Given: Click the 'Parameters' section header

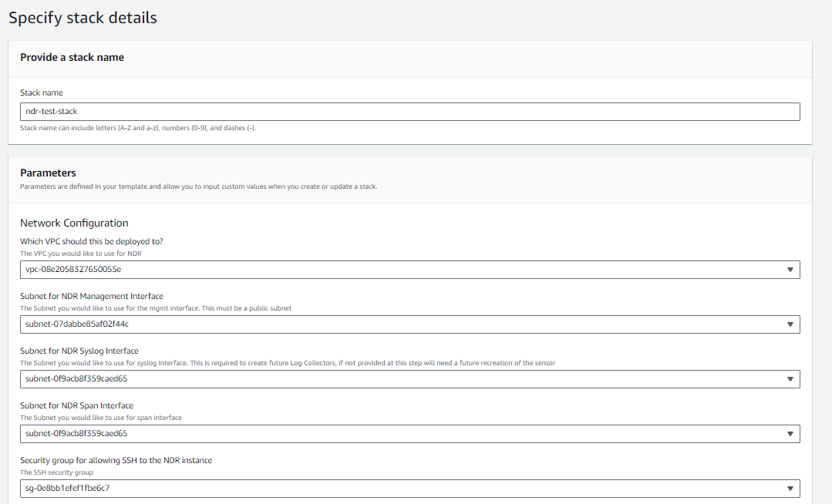Looking at the screenshot, I should [48, 173].
